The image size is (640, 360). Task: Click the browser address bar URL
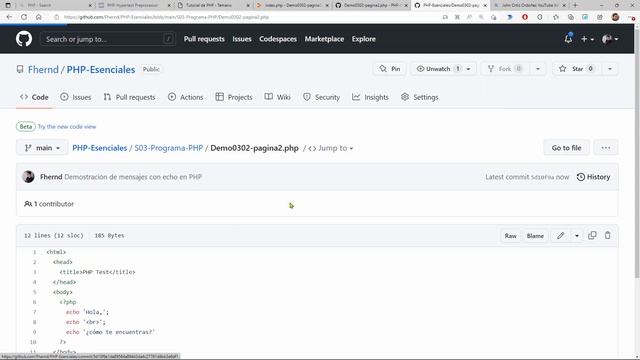pos(167,17)
